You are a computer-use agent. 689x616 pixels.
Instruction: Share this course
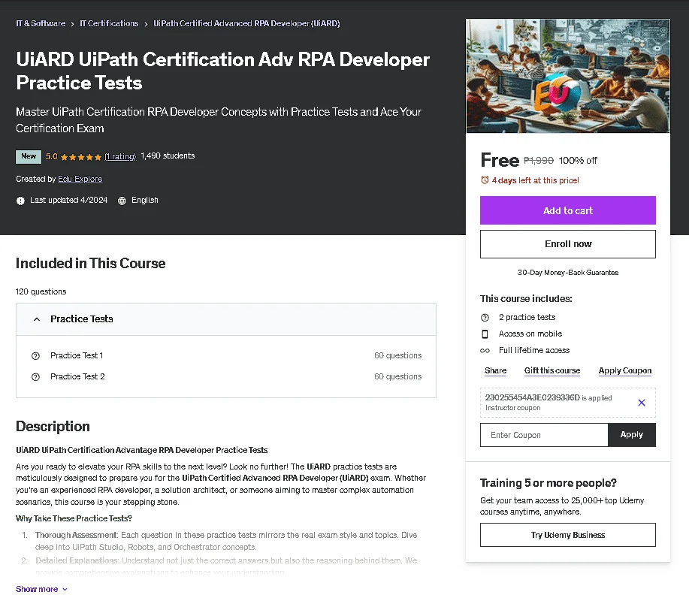(495, 370)
